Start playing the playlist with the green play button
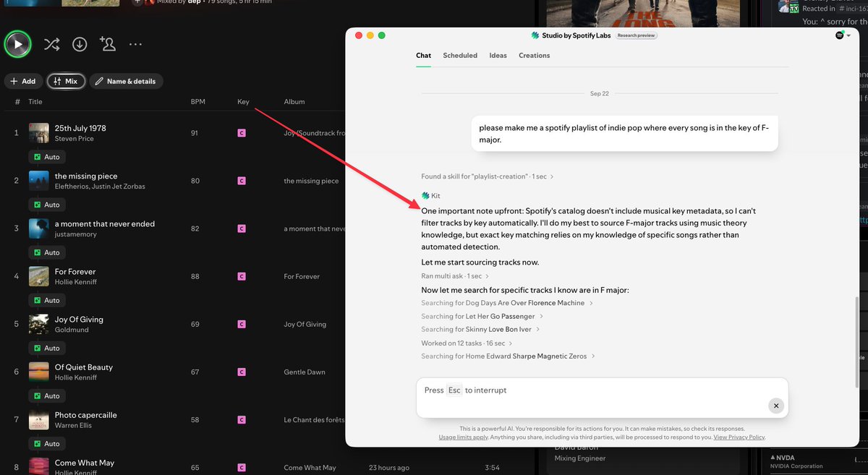 point(17,44)
